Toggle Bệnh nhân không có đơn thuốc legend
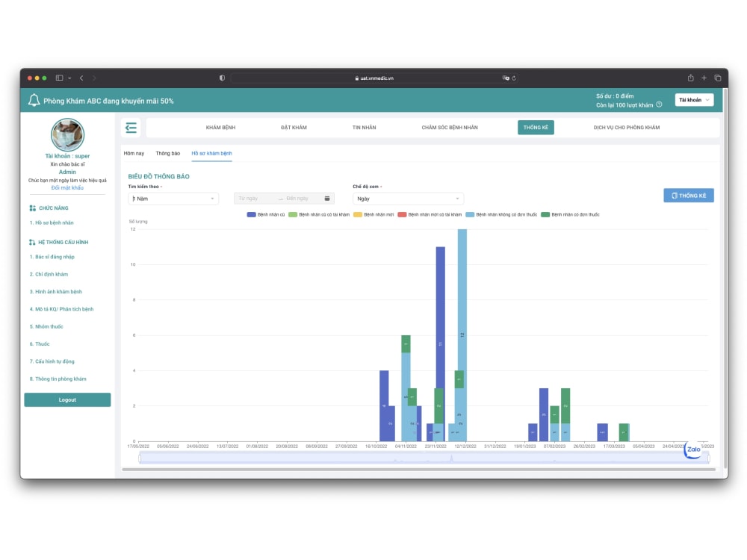 point(501,215)
